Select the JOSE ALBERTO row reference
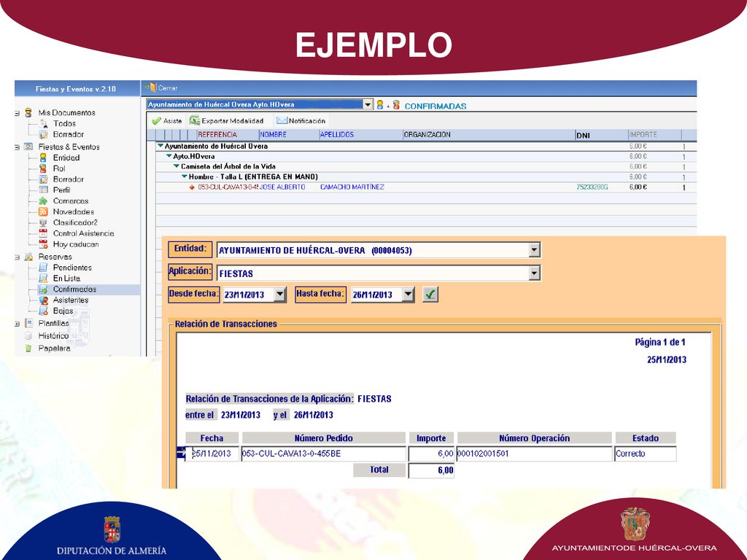 click(x=228, y=187)
